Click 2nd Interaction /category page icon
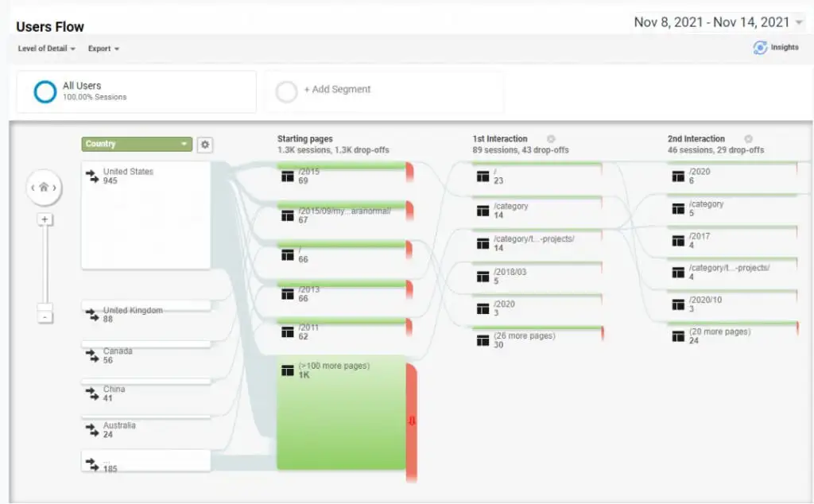This screenshot has height=504, width=814. 678,208
